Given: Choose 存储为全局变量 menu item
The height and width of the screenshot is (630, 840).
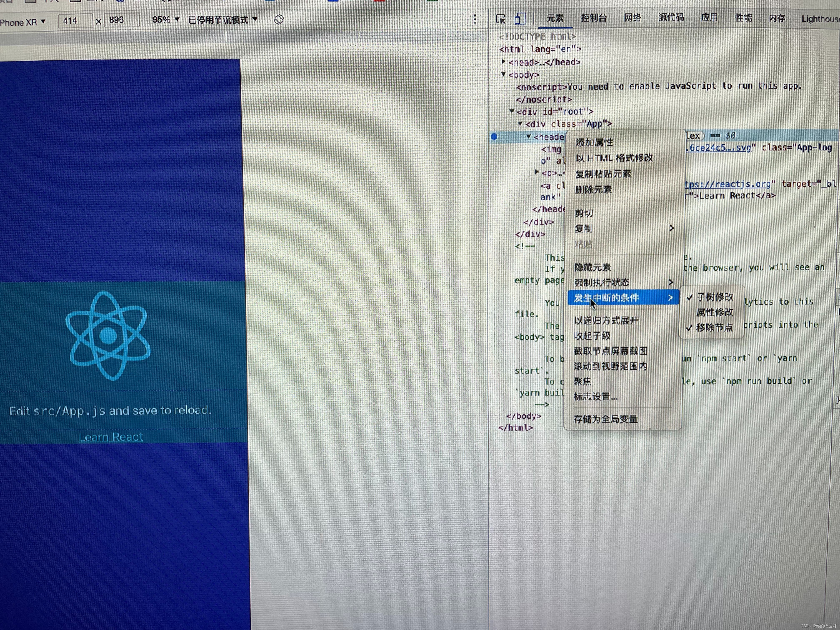Looking at the screenshot, I should click(624, 419).
